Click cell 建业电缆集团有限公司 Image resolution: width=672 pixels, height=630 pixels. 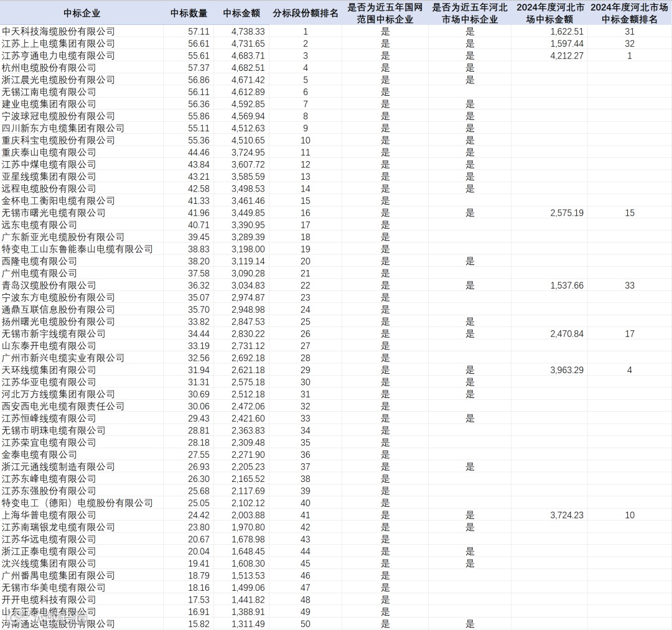click(x=49, y=104)
